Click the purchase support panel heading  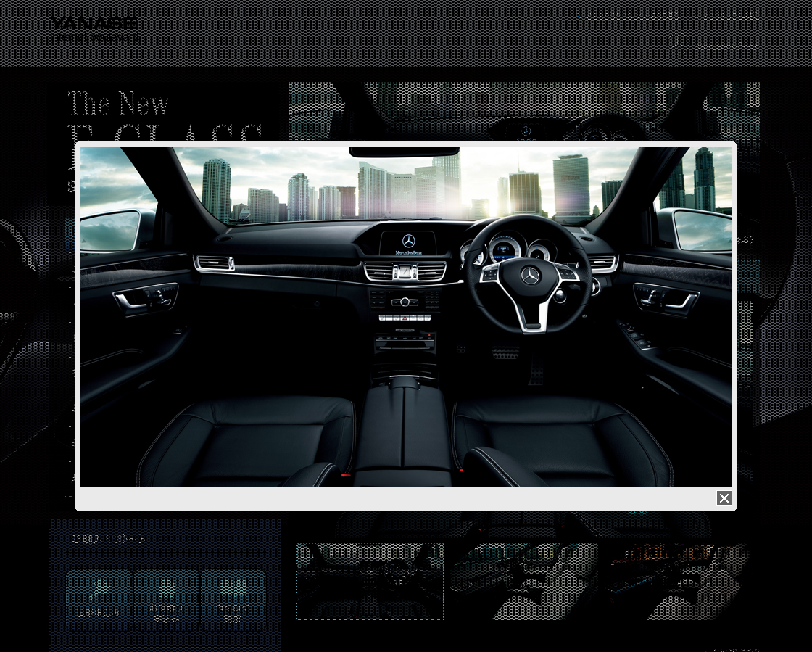pyautogui.click(x=109, y=540)
